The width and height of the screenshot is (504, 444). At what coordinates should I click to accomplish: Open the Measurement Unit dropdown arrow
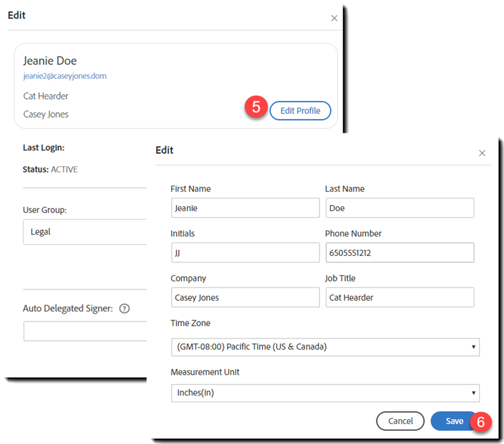point(472,393)
